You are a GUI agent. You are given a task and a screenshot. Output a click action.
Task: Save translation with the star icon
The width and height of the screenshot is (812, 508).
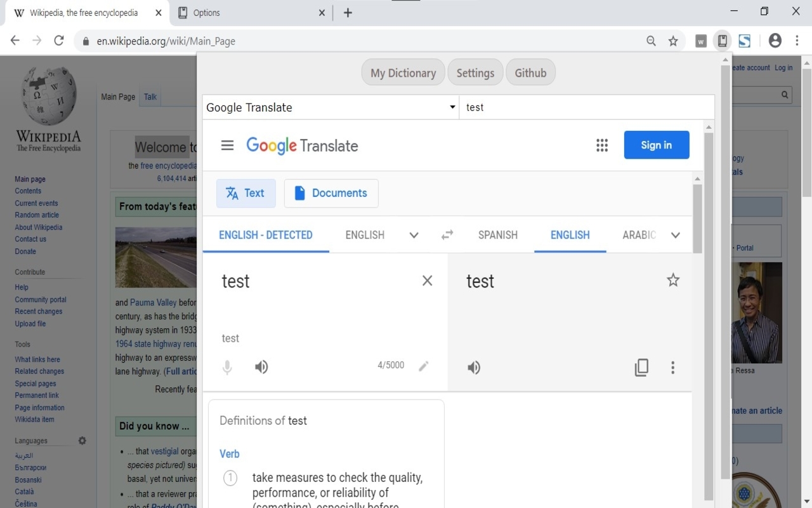(673, 280)
